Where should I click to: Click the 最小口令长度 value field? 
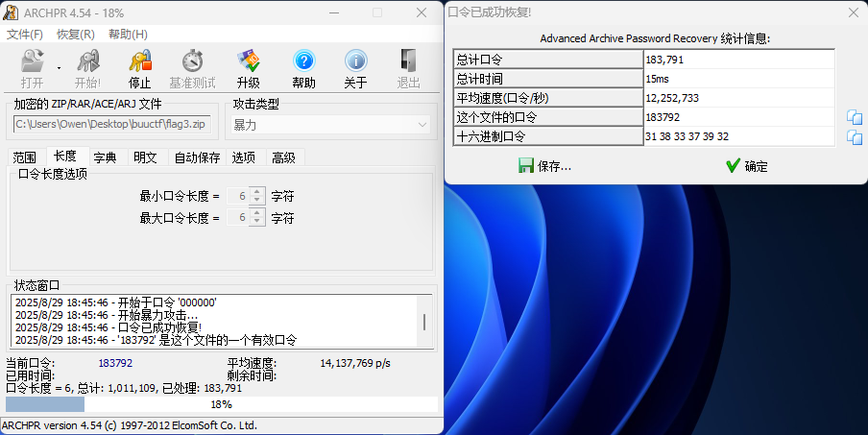[x=238, y=196]
